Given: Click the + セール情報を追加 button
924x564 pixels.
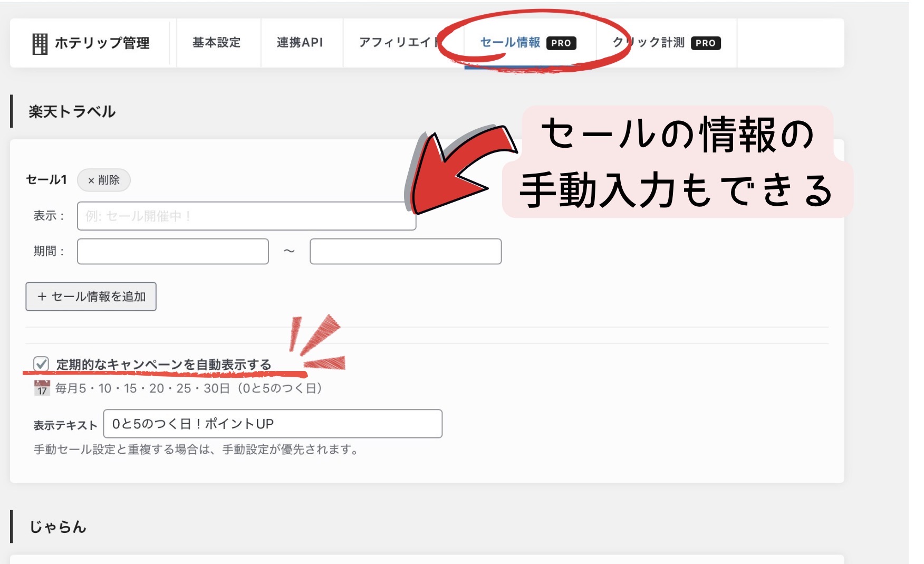Looking at the screenshot, I should click(x=91, y=297).
